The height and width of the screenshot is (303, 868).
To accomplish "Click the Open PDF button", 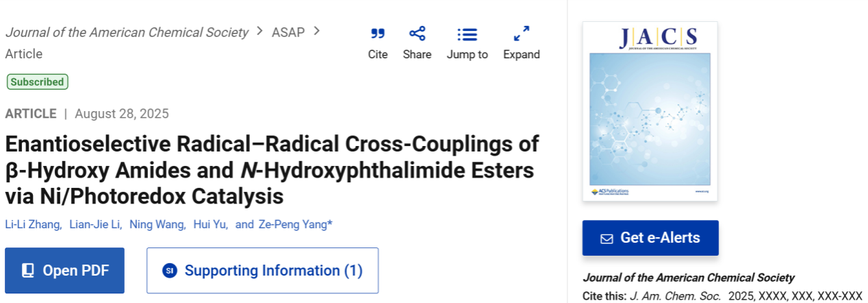I will coord(65,271).
